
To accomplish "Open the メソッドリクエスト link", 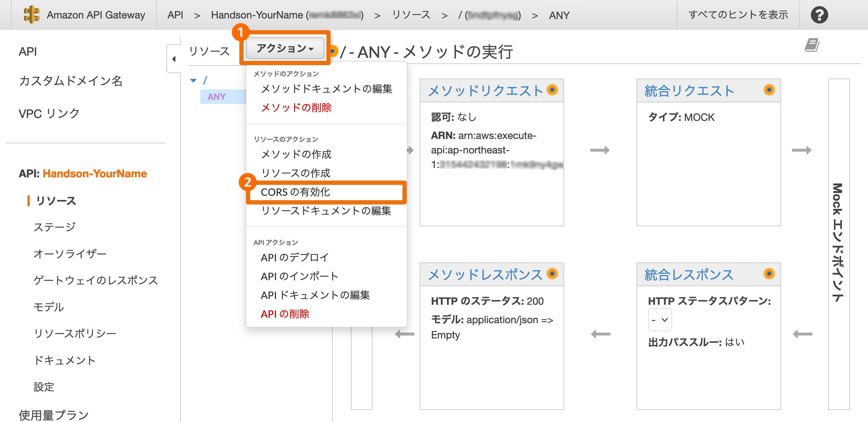I will pos(485,90).
